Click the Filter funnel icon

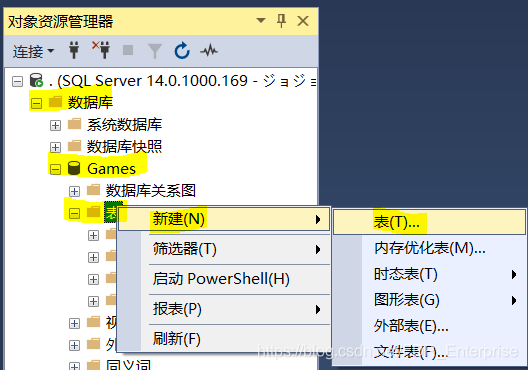pos(155,51)
